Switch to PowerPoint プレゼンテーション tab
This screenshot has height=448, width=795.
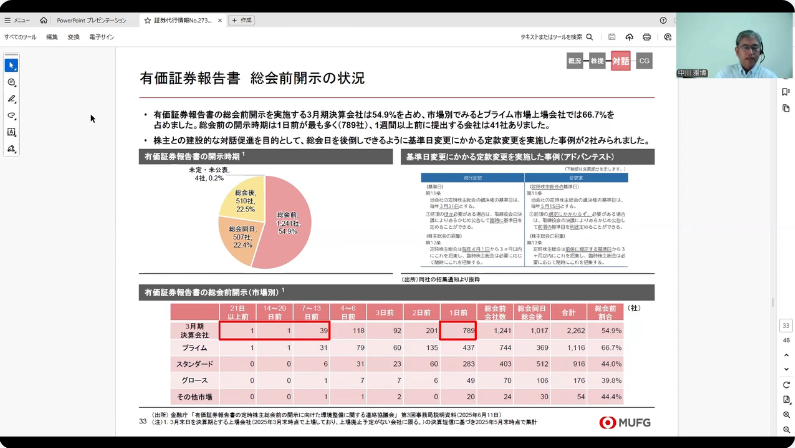91,20
